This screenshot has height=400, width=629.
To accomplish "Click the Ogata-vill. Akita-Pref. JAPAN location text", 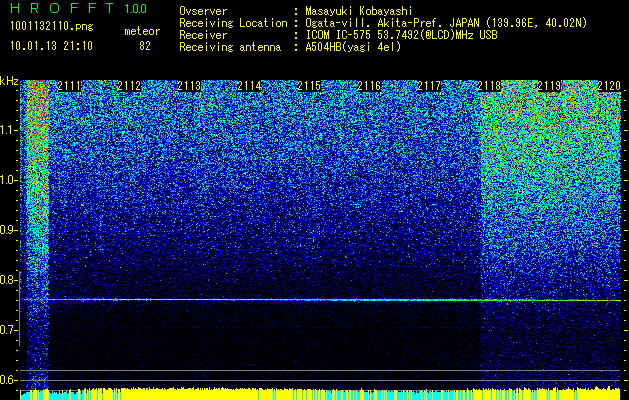I will point(446,23).
